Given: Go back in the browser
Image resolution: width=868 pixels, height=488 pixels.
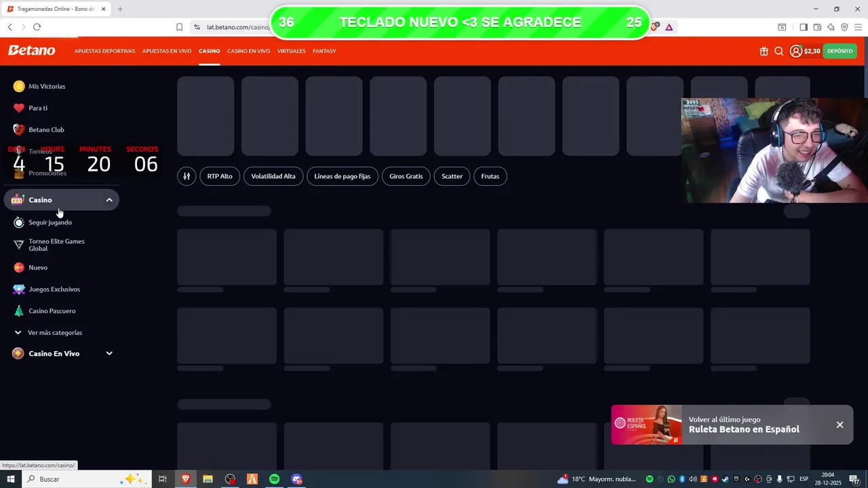Looking at the screenshot, I should 10,26.
